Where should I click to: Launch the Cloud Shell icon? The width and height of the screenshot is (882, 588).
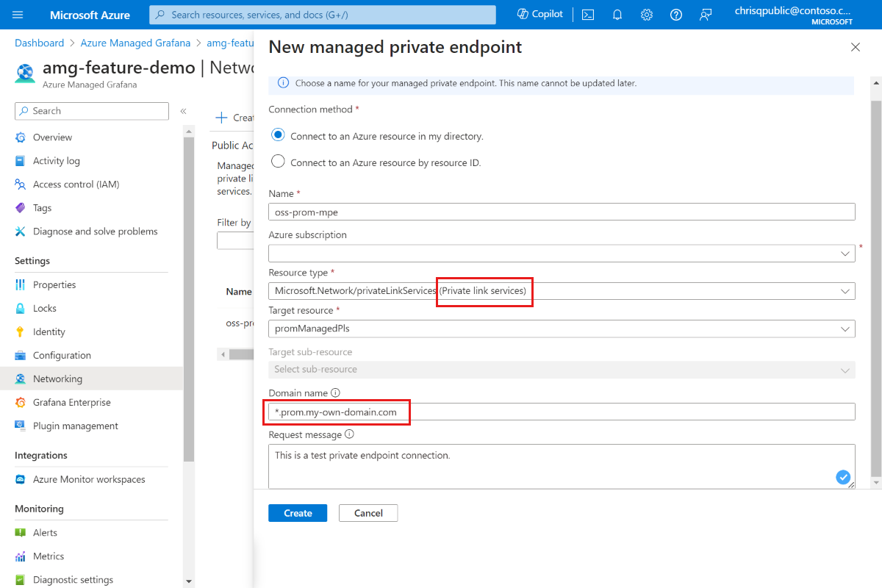tap(587, 14)
